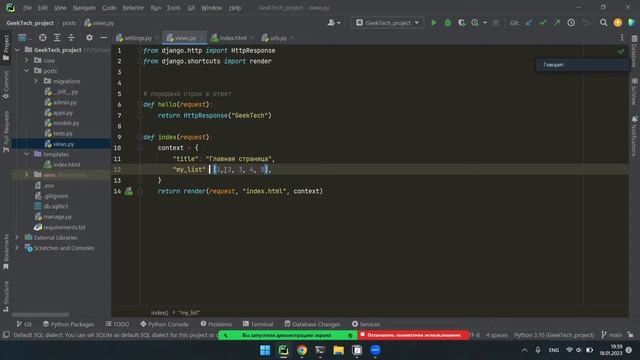Expand the core folder

tap(27, 60)
